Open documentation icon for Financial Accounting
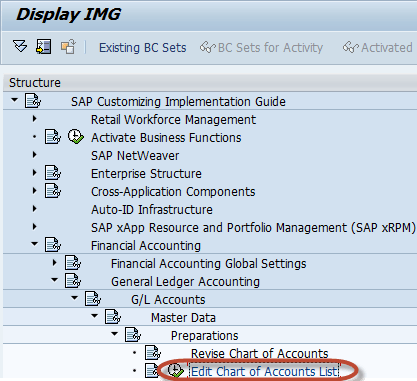Screen dimensions: 417x381 [53, 245]
